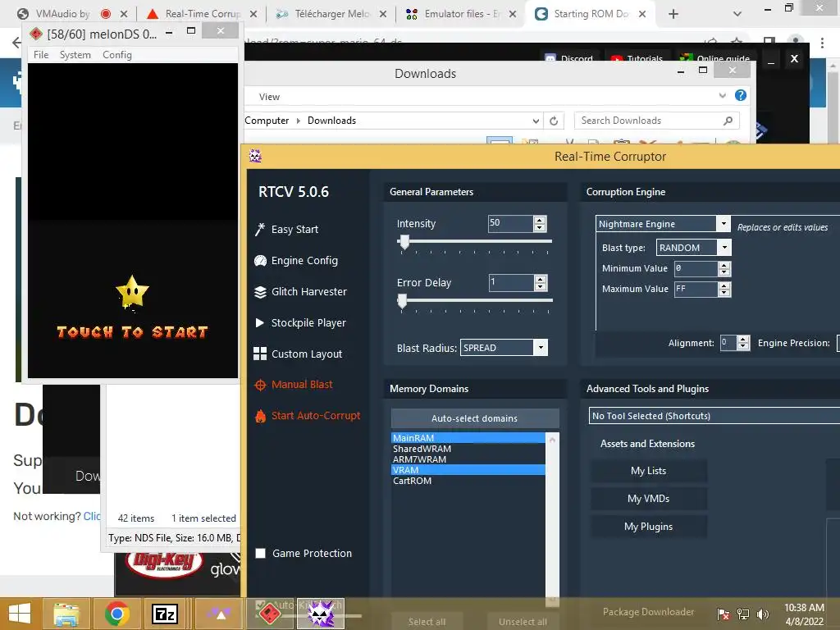
Task: Switch to Emulator files Chrome tab
Action: pos(461,14)
